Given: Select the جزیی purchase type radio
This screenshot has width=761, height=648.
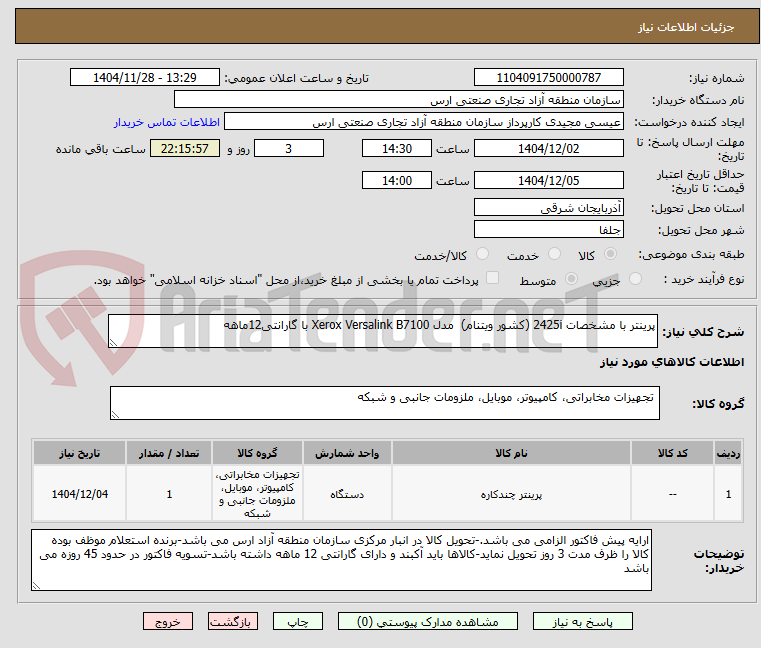Looking at the screenshot, I should (635, 279).
